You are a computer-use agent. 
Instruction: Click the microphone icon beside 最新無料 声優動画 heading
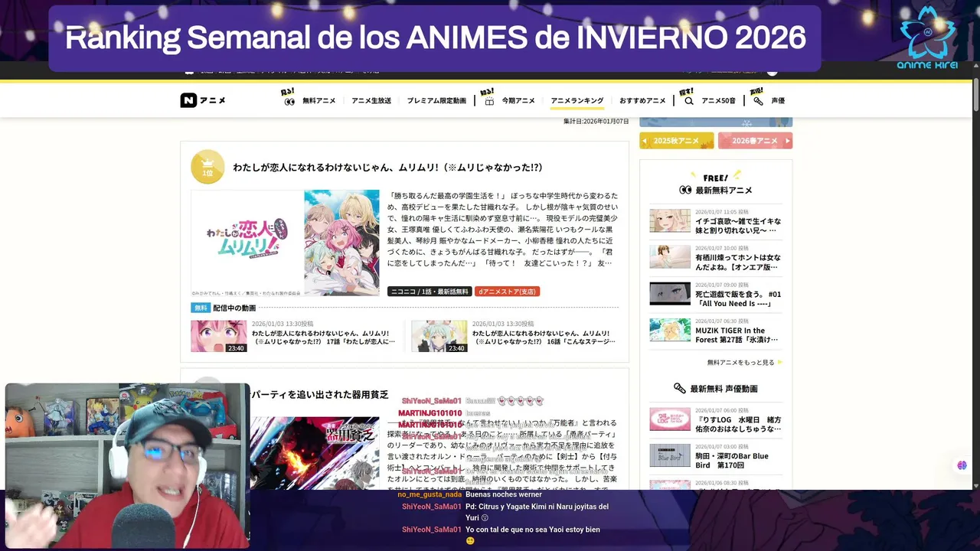679,388
